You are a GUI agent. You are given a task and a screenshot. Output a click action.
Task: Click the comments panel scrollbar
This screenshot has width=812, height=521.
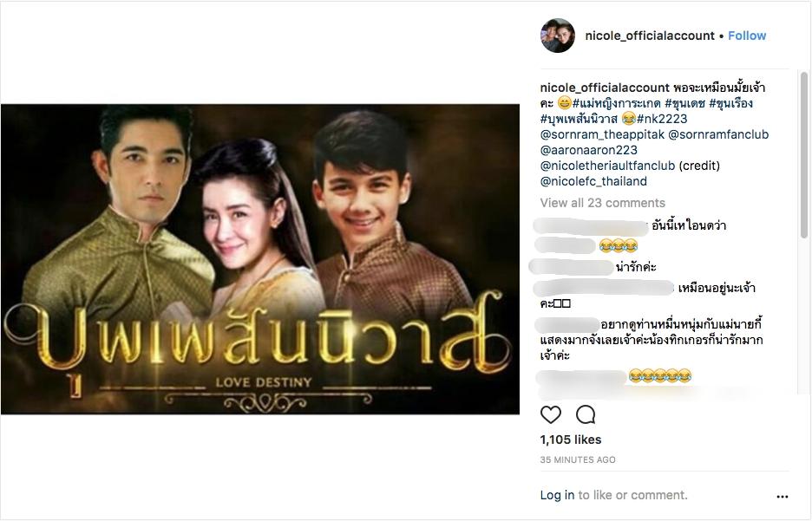pyautogui.click(x=803, y=155)
